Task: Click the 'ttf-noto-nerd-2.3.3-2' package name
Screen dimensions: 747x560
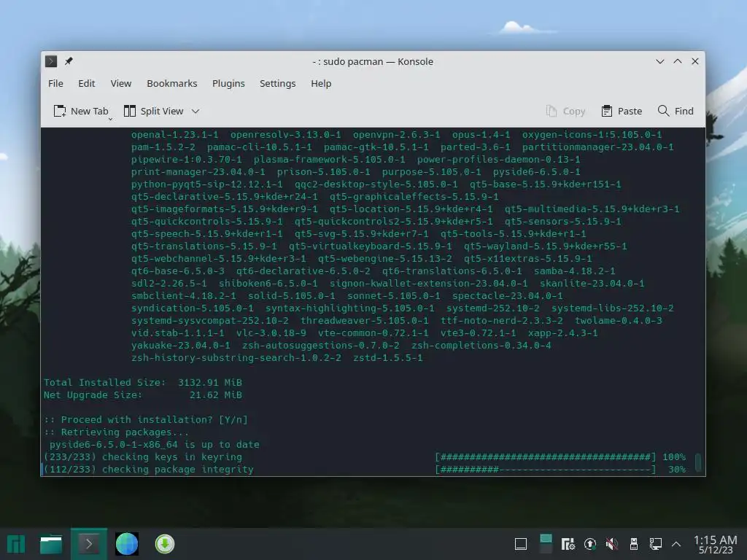Action: (502, 321)
